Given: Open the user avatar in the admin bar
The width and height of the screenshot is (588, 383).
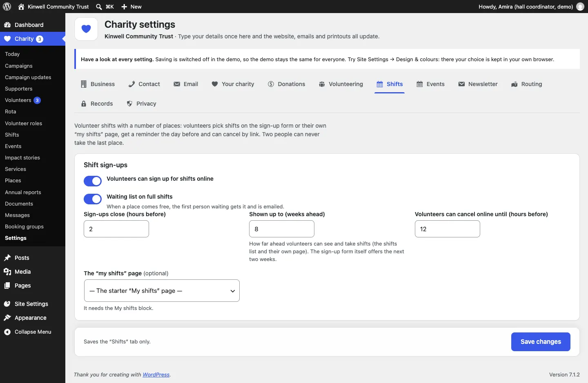Looking at the screenshot, I should click(580, 7).
